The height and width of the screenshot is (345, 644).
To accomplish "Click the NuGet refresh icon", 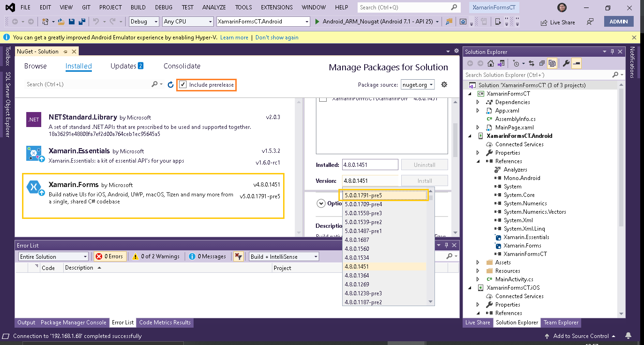I will click(171, 85).
